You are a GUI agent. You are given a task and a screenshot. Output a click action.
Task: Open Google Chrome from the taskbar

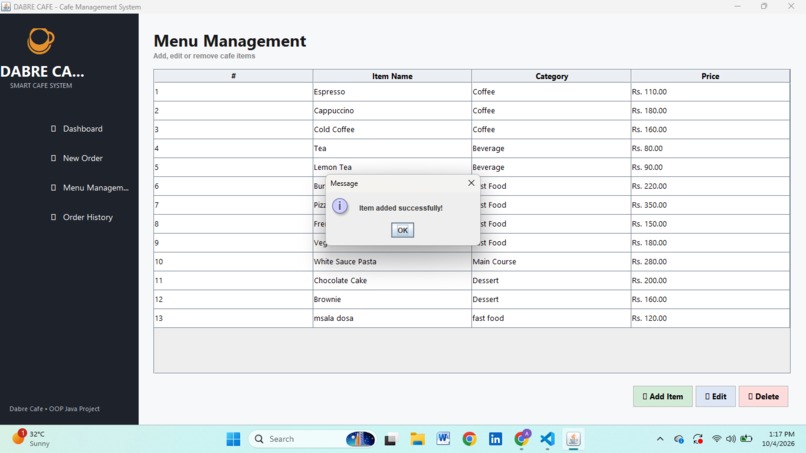[469, 439]
